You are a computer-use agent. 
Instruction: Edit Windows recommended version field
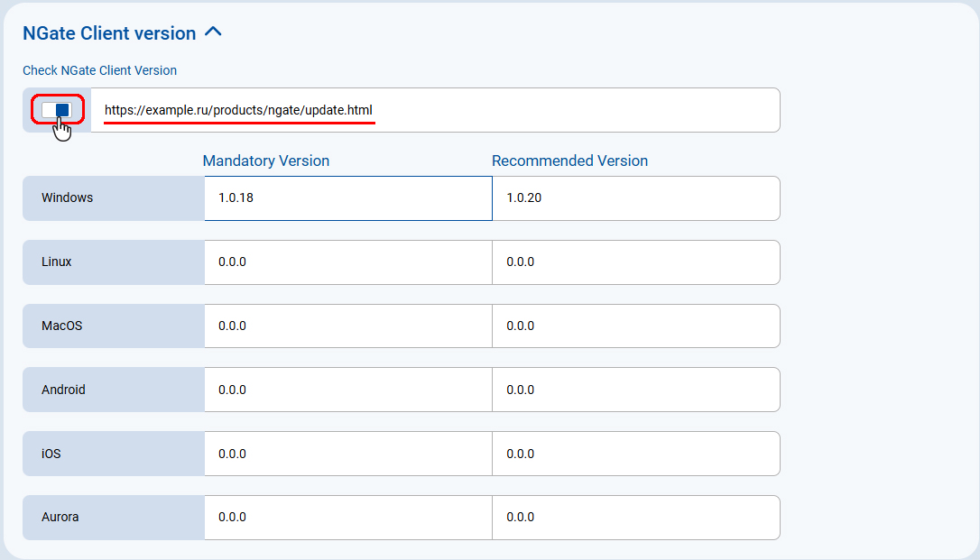point(635,198)
